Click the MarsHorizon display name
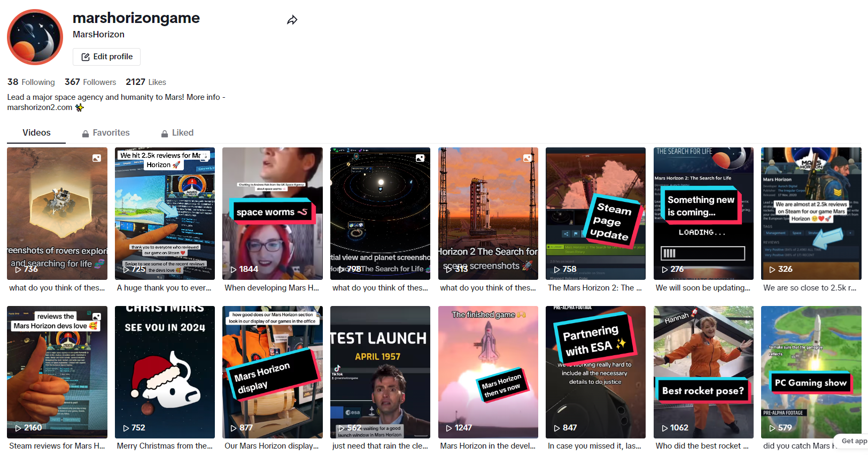This screenshot has height=455, width=868. point(98,34)
